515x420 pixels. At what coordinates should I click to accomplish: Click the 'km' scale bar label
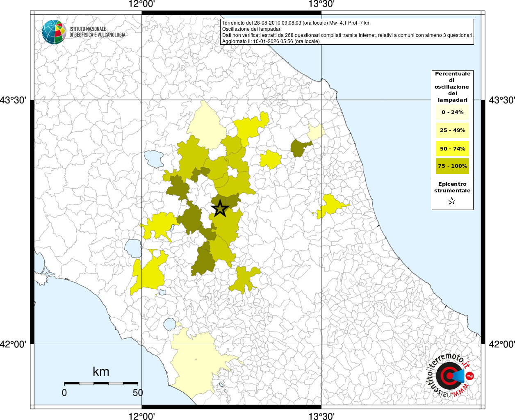pyautogui.click(x=101, y=372)
